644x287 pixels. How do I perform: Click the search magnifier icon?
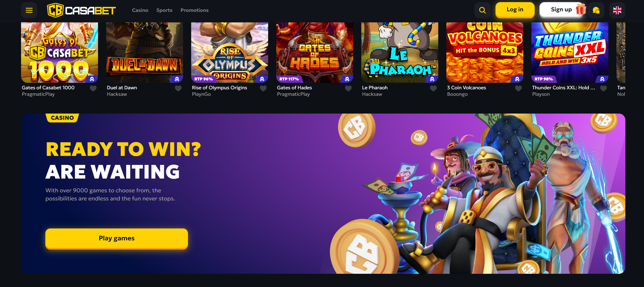click(483, 10)
